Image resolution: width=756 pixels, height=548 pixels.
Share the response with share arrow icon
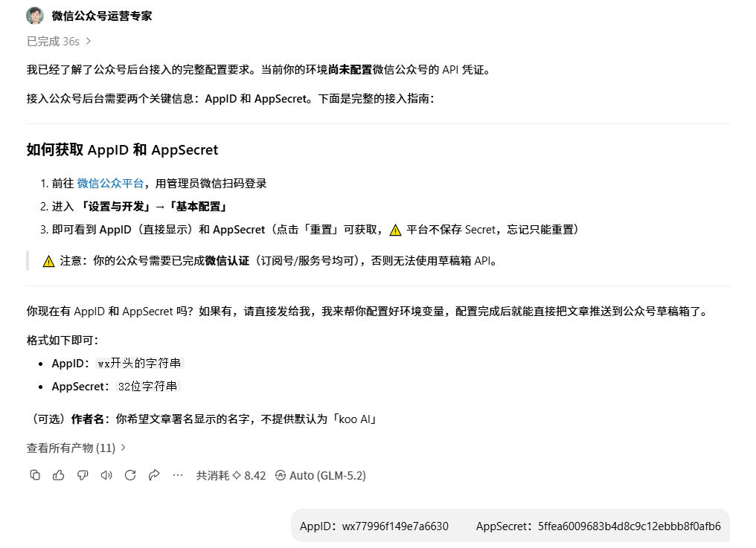point(154,475)
